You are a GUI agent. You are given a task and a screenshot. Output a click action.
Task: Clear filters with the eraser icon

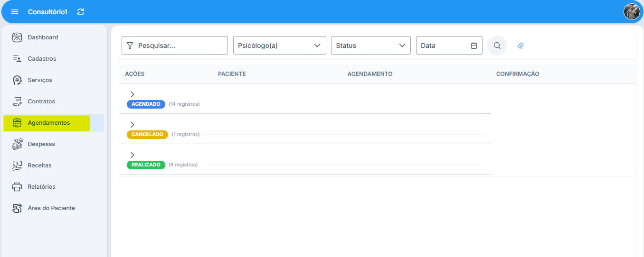(x=521, y=46)
